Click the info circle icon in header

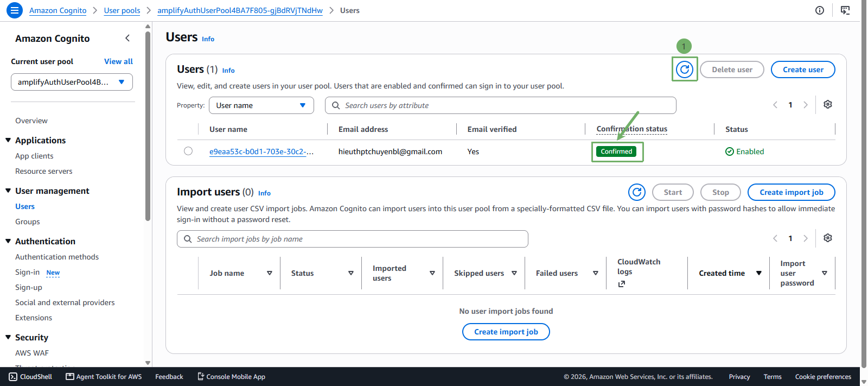point(820,10)
